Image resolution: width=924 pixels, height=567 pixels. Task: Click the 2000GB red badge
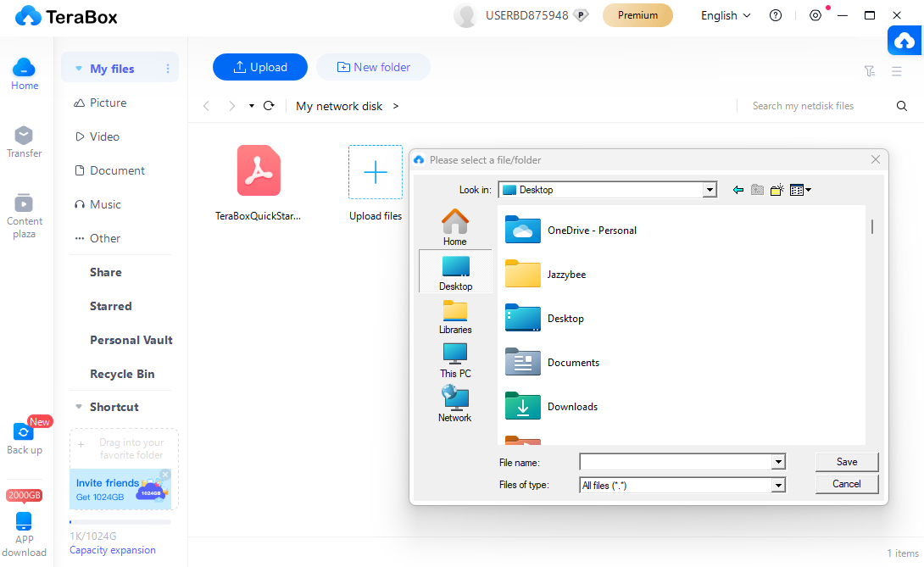point(25,495)
